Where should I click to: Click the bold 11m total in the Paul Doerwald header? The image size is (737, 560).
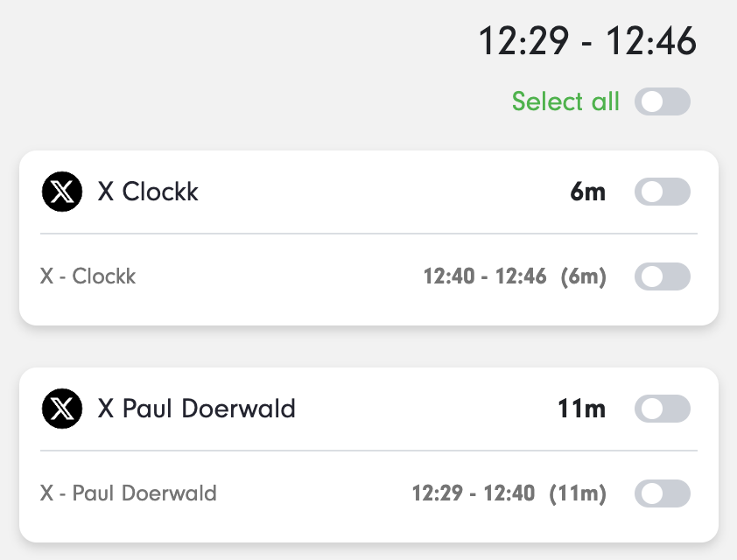581,409
